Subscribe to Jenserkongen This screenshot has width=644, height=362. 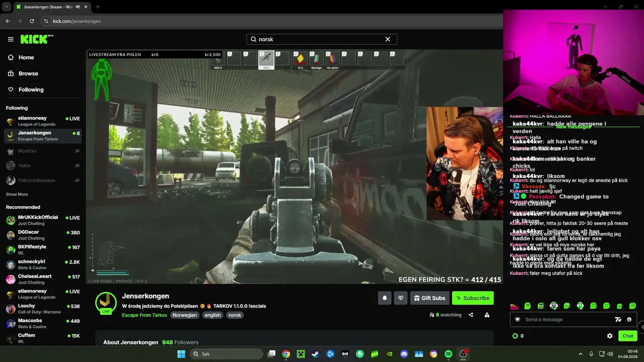tap(473, 298)
